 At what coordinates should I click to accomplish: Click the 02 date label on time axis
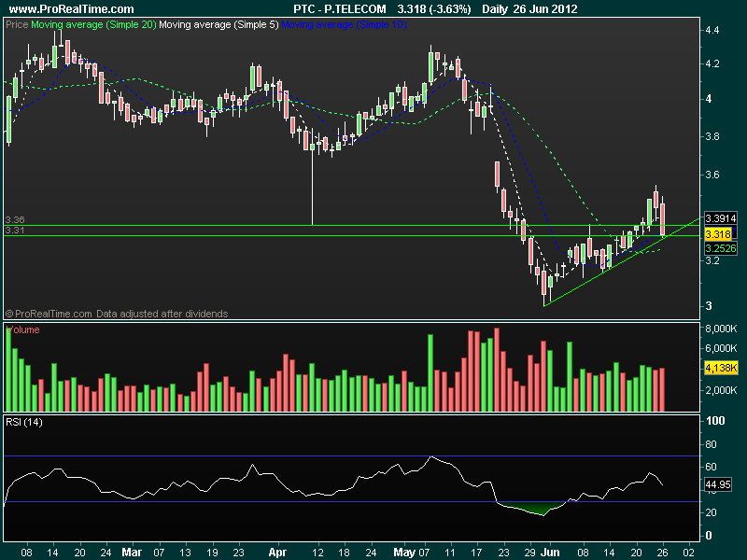[689, 553]
